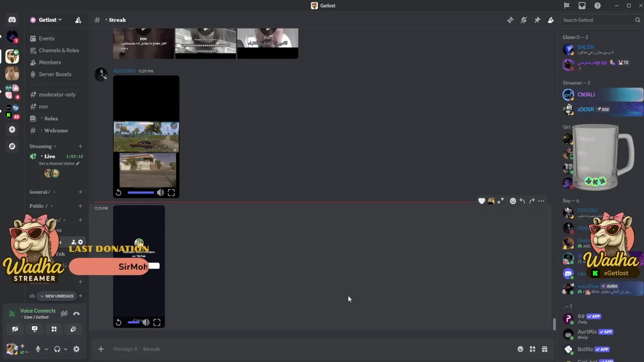This screenshot has width=644, height=362.
Task: Open Channels & Roles
Action: 55,50
